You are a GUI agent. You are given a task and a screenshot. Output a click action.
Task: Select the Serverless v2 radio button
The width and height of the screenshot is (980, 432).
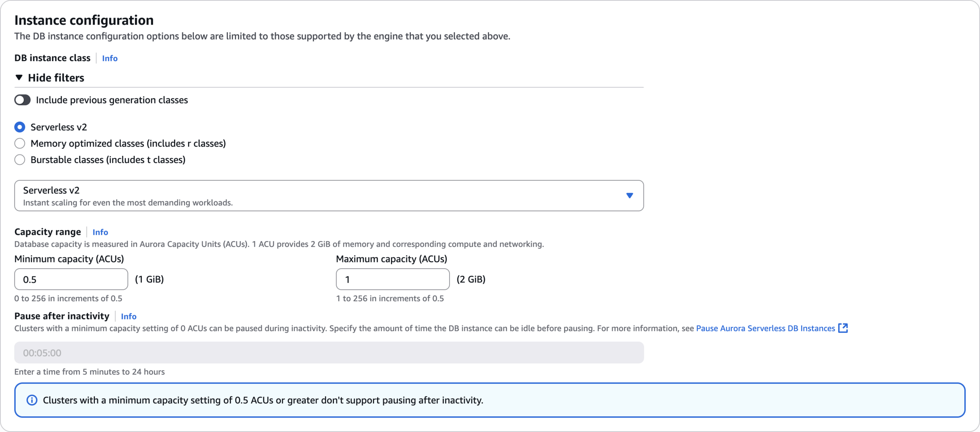pyautogui.click(x=20, y=127)
